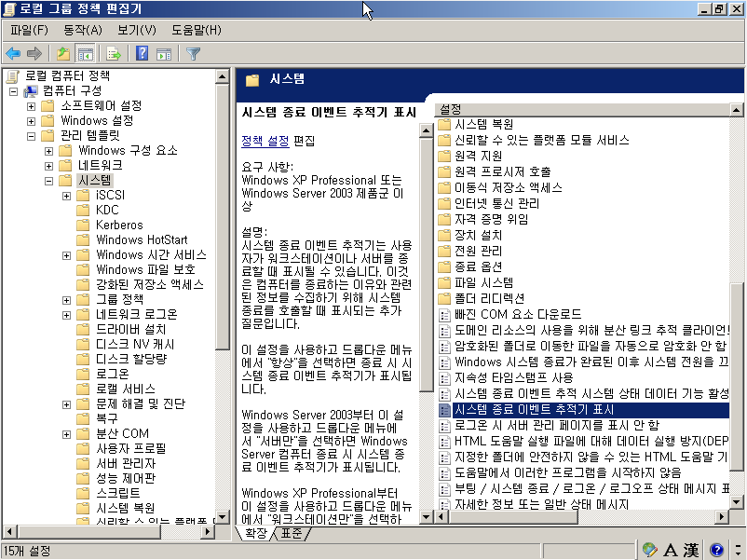747x560 pixels.
Task: Click the IME tool icon in language bar
Action: tap(649, 550)
